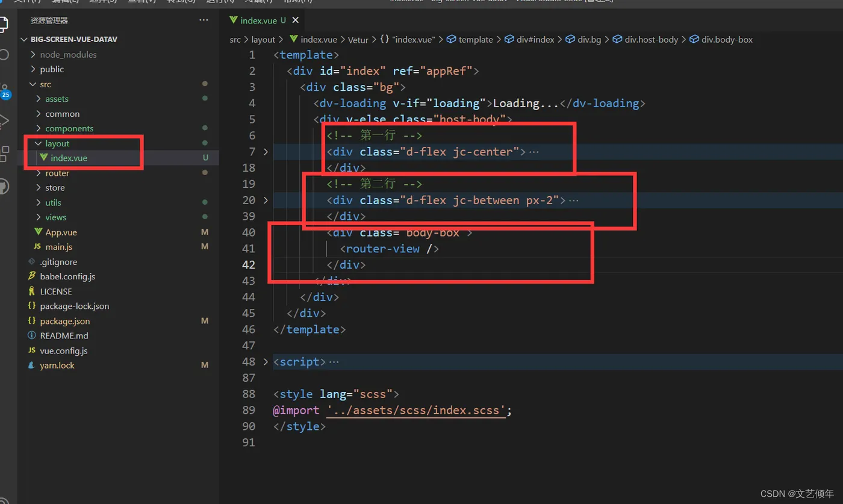Open the Explorer view in activity bar

(x=3, y=24)
